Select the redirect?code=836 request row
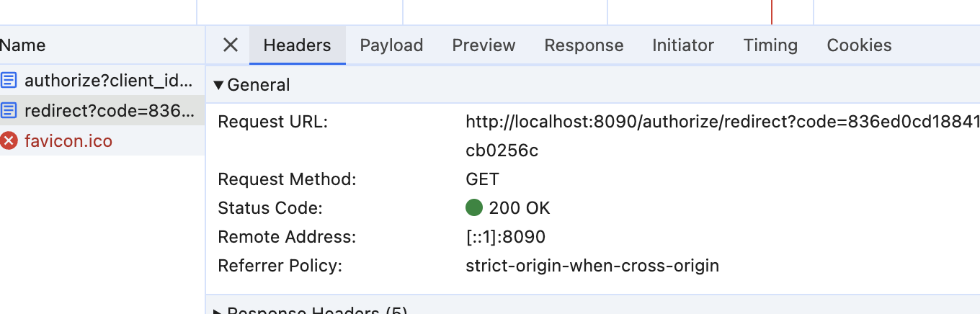The width and height of the screenshot is (980, 314). click(102, 110)
